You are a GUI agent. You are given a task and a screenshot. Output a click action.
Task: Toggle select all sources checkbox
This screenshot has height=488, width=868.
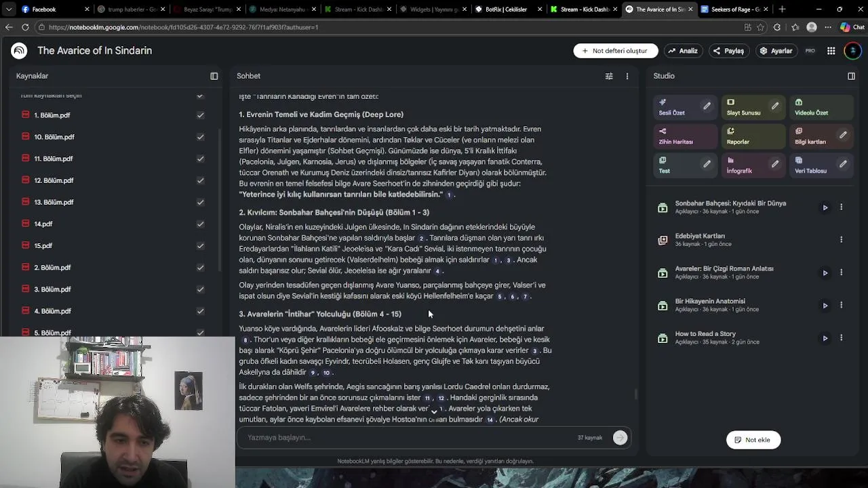point(200,96)
